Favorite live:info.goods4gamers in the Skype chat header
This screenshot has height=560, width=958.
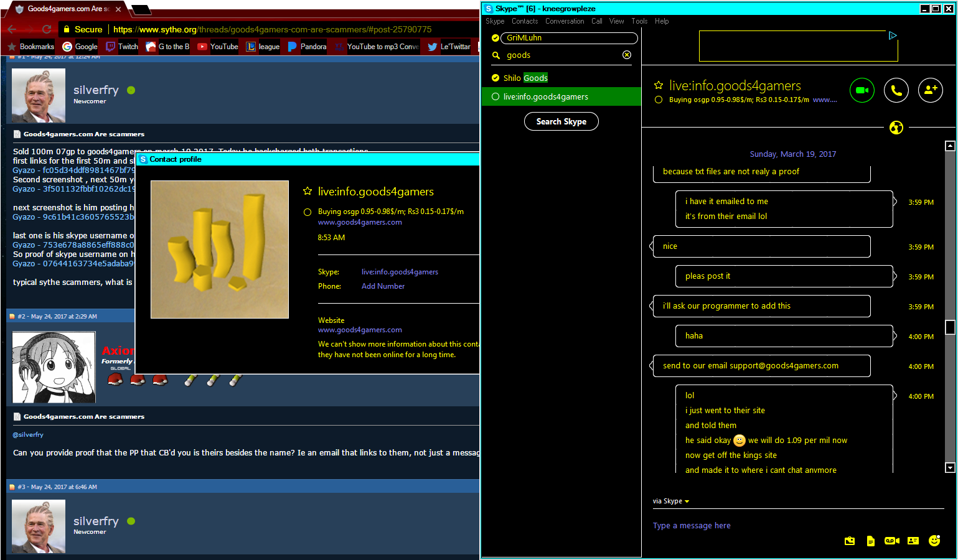pos(659,85)
